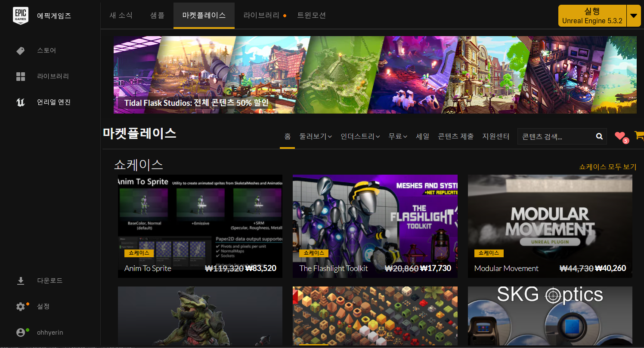Click 언리얼 엔진 label in sidebar

coord(54,102)
